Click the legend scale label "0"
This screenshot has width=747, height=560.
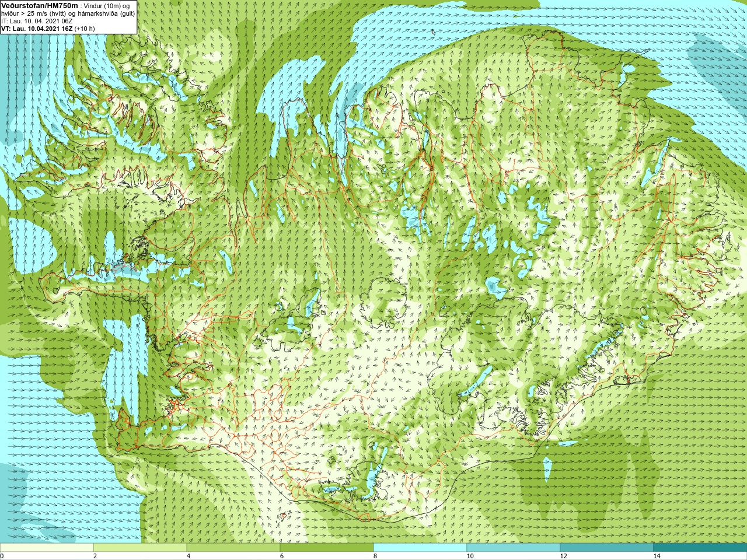pyautogui.click(x=2, y=556)
